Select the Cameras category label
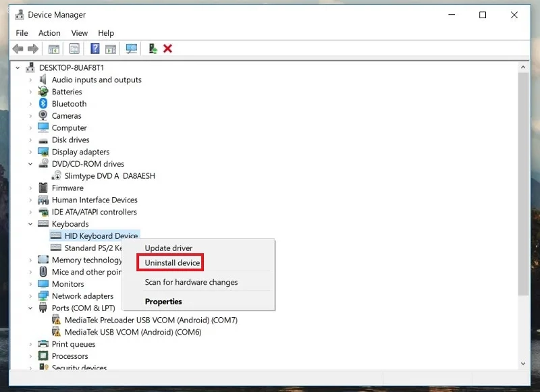 coord(66,115)
